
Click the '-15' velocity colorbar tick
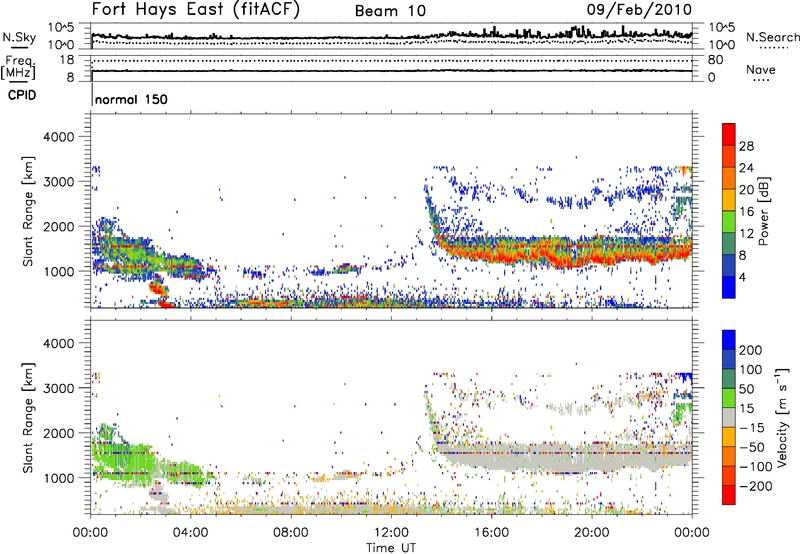pyautogui.click(x=752, y=428)
